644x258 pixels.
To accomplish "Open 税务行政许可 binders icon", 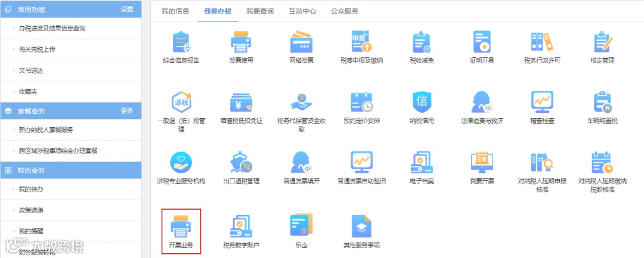I will tap(541, 42).
